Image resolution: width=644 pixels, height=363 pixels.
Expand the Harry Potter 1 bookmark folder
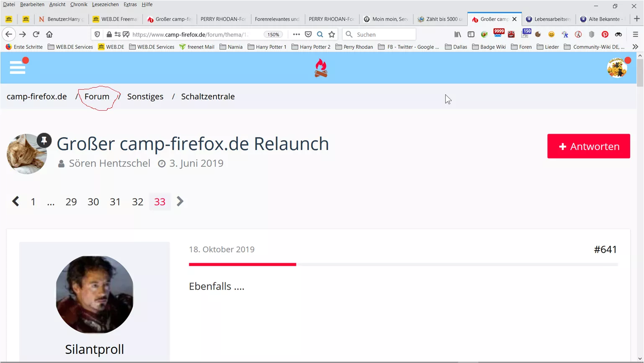coord(267,47)
